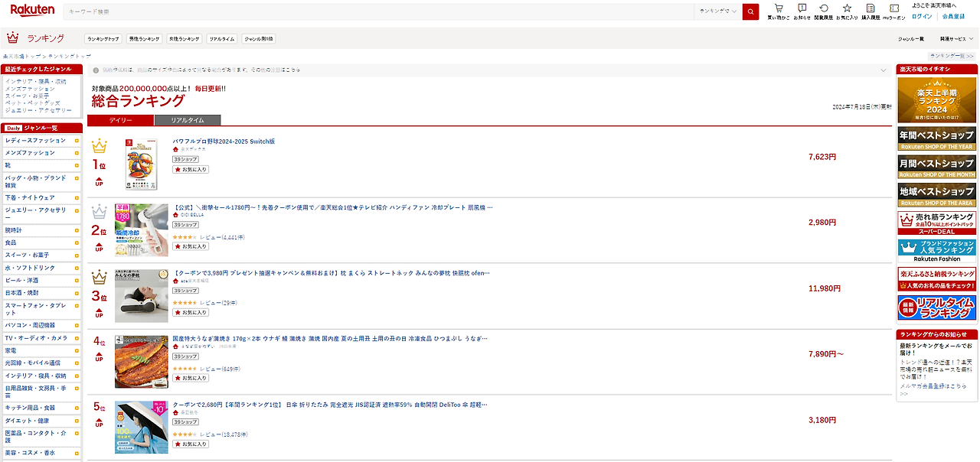The image size is (980, 462).
Task: Click the keyword search input field
Action: [379, 11]
